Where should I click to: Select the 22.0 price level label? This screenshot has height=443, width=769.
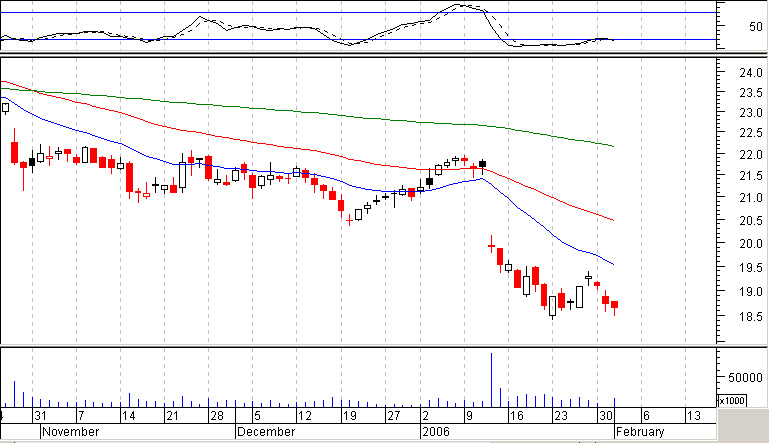(x=751, y=155)
